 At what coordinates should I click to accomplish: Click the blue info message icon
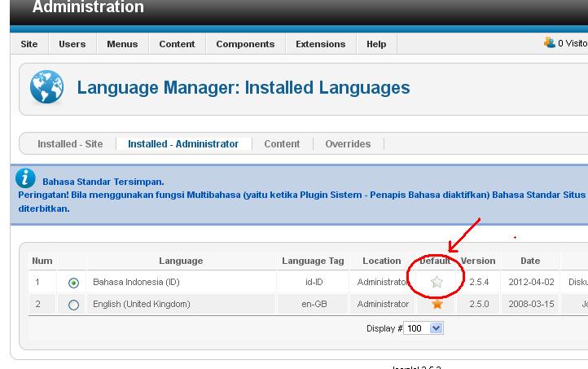(x=25, y=178)
